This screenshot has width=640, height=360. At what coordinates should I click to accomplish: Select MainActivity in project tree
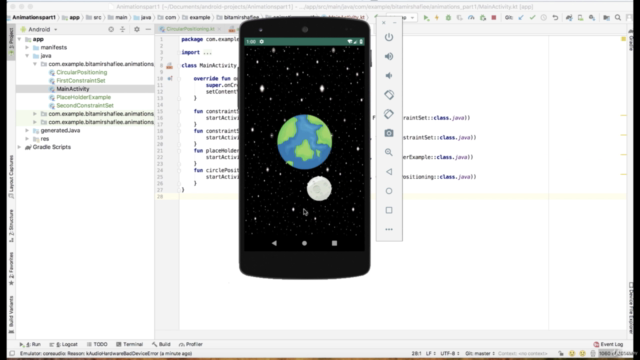tap(73, 89)
